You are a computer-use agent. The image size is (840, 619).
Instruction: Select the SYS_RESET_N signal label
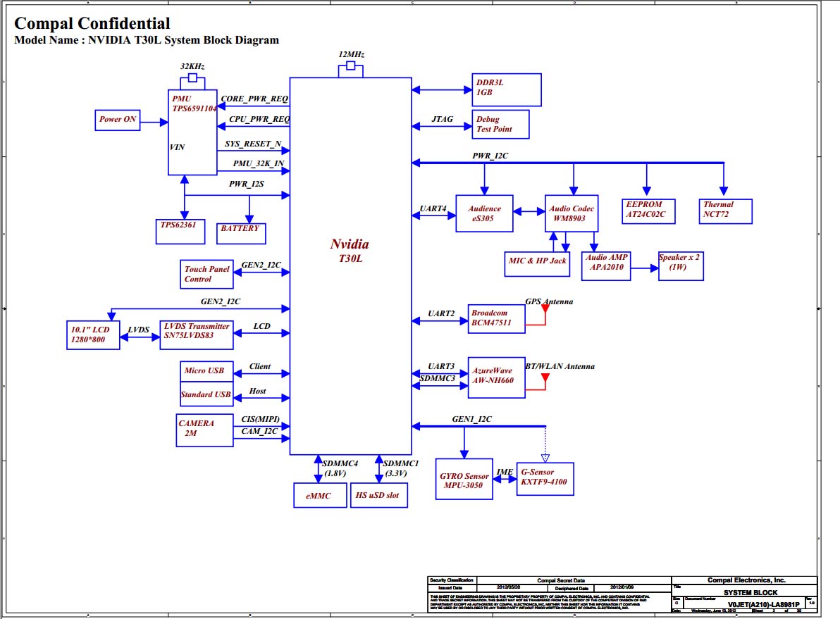pos(253,144)
